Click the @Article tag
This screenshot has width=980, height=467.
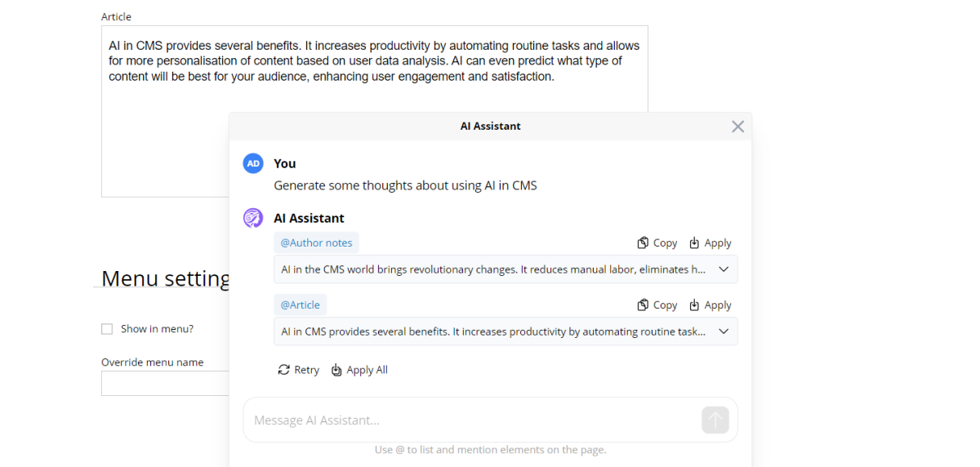point(300,305)
